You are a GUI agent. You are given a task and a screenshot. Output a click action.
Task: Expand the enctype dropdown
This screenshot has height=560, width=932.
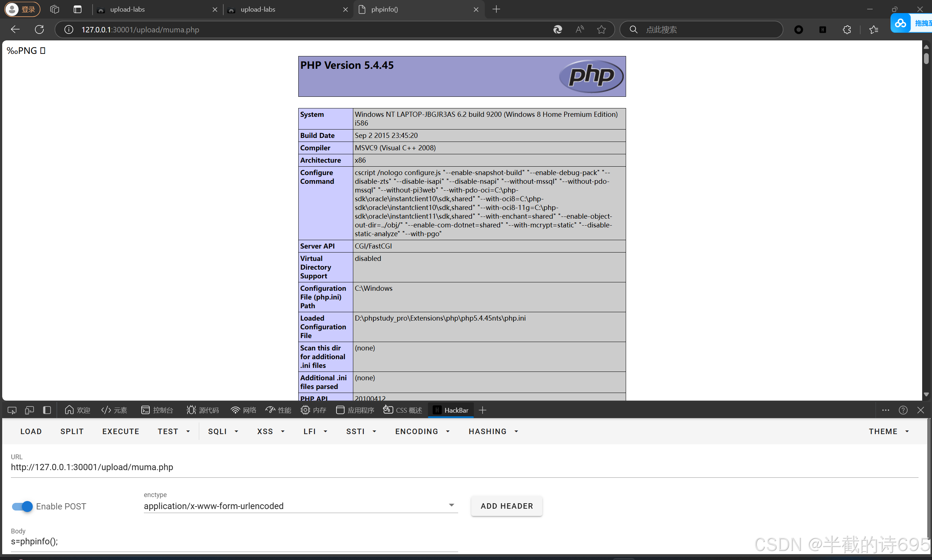451,505
